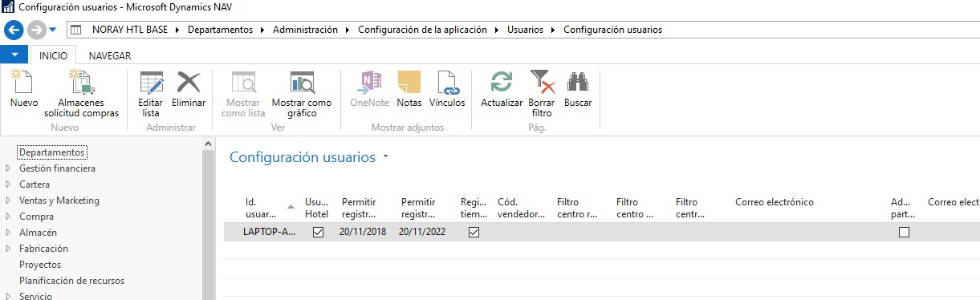Click Configuración usuarios breadcrumb
980x300 pixels.
[612, 30]
